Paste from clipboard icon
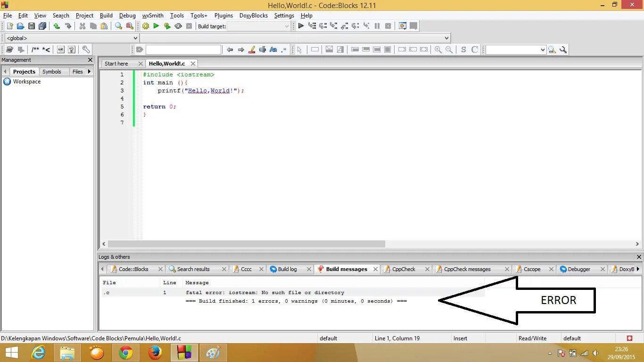The height and width of the screenshot is (362, 644). click(104, 26)
